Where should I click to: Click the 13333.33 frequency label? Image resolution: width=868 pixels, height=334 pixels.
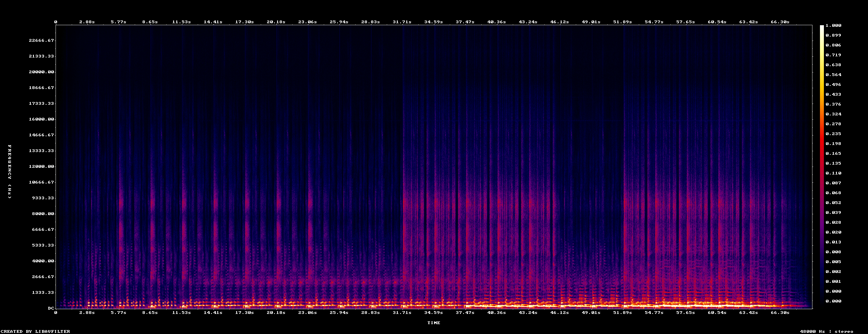pyautogui.click(x=41, y=151)
